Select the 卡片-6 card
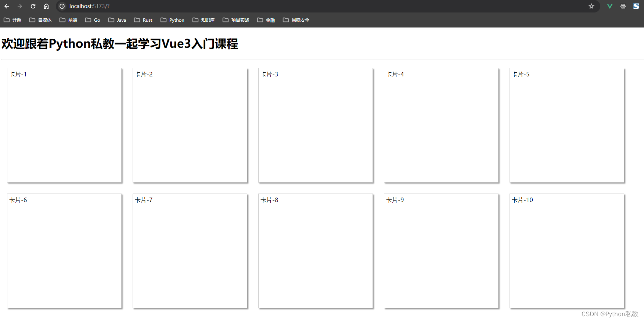 click(64, 251)
